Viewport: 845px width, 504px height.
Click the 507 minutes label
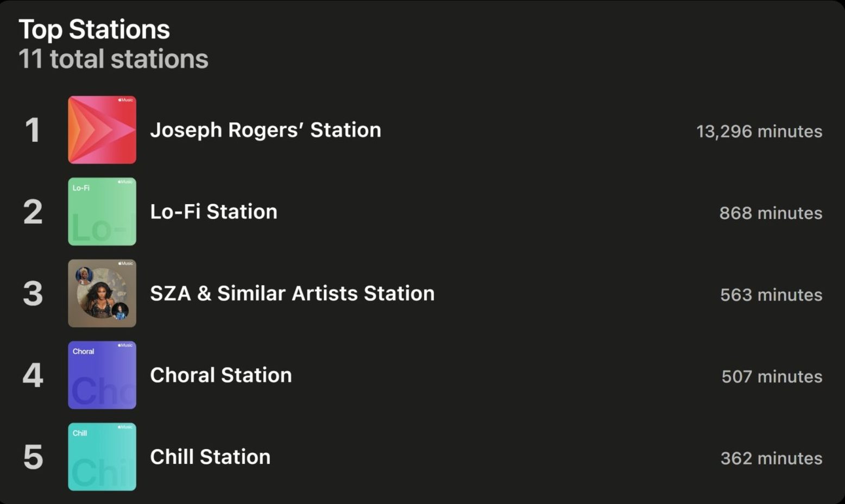pos(772,376)
